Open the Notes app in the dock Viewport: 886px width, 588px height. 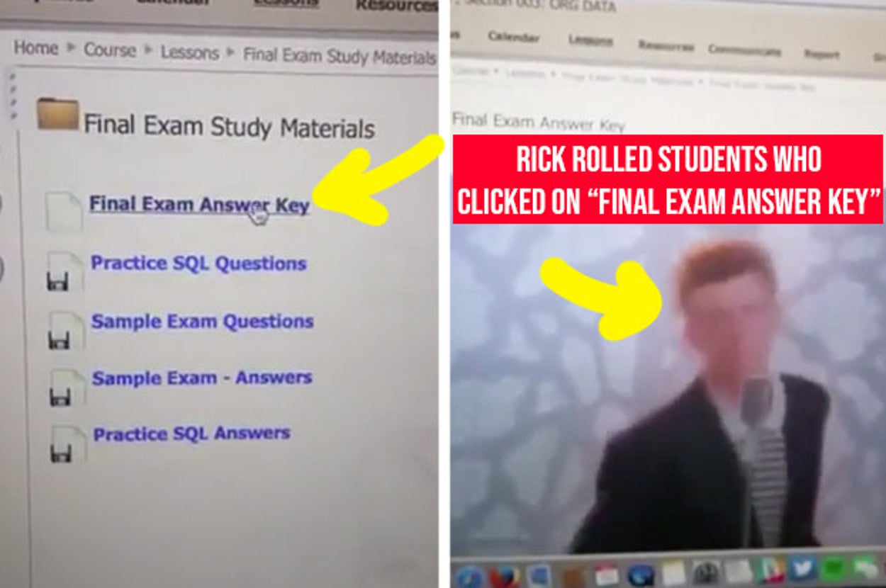coord(673,572)
